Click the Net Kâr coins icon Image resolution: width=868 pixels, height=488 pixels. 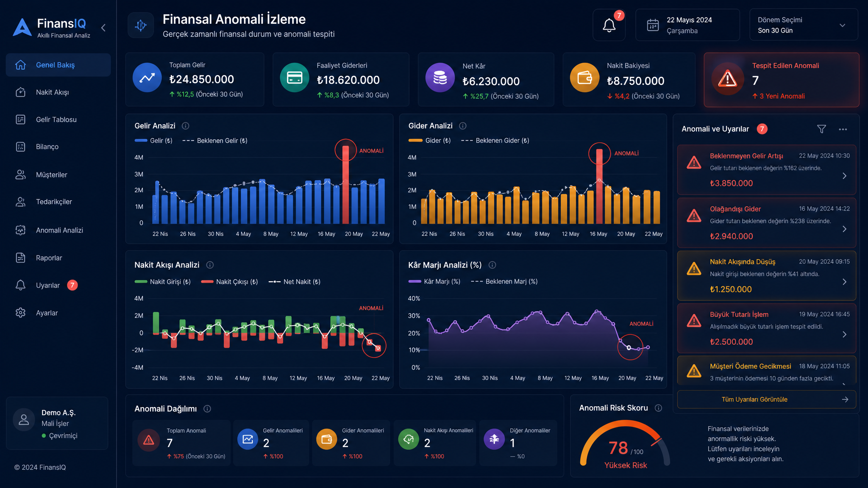click(440, 78)
